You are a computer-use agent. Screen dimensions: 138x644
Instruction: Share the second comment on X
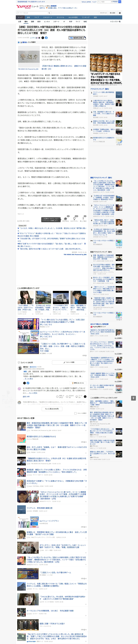pyautogui.click(x=85, y=396)
